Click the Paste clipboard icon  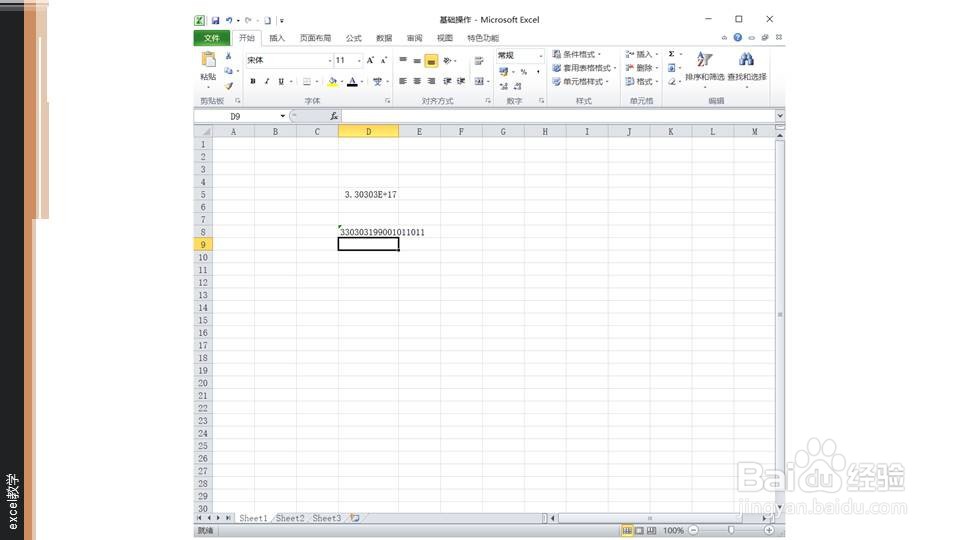tap(208, 59)
